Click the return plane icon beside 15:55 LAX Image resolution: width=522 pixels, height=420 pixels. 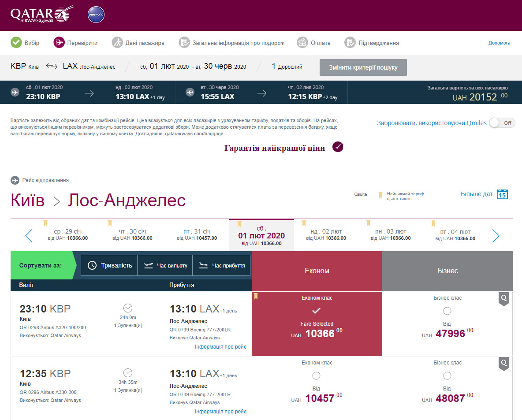[x=190, y=92]
